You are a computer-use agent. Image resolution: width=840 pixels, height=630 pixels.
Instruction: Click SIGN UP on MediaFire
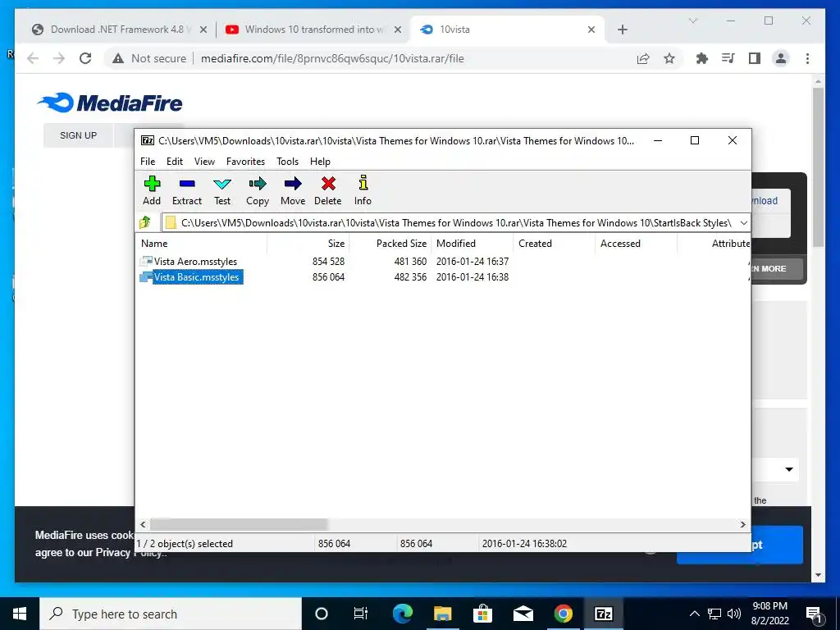pyautogui.click(x=78, y=135)
